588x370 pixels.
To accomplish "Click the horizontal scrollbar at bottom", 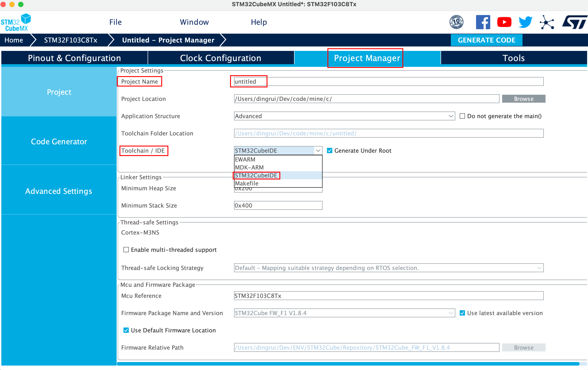I will coord(348,364).
